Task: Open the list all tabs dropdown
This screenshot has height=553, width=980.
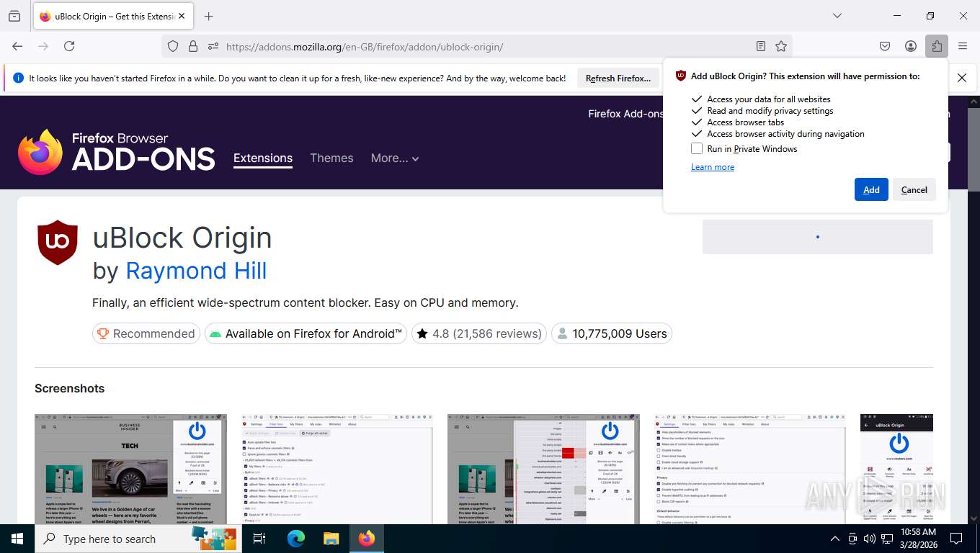Action: click(x=837, y=16)
